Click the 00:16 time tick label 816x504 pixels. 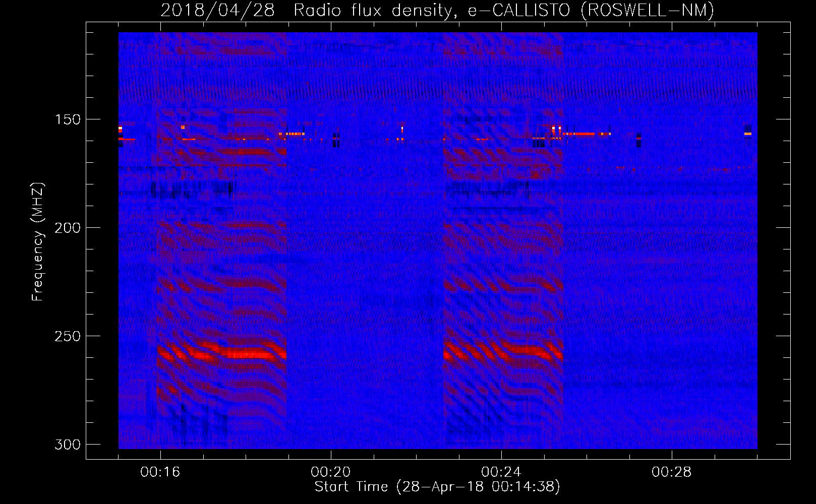coord(160,472)
